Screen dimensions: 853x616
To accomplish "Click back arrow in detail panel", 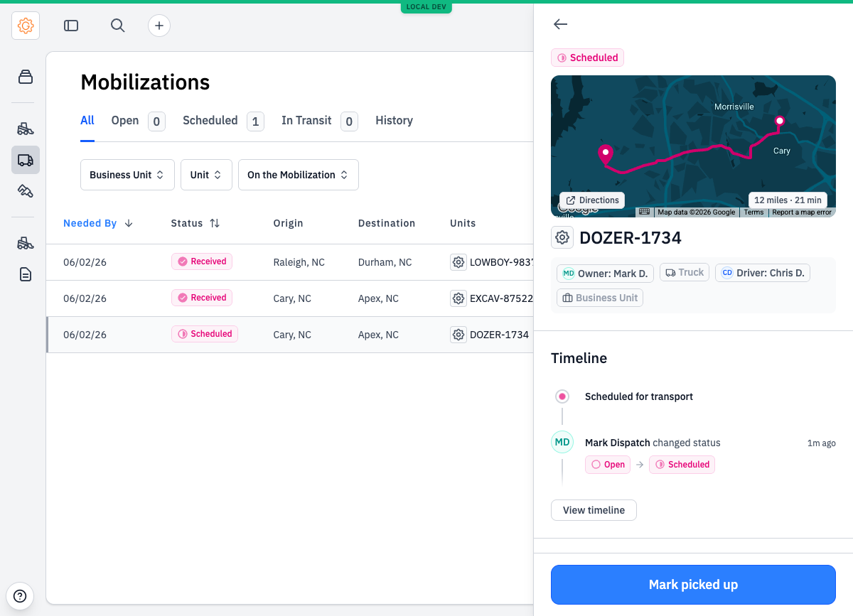I will (561, 24).
